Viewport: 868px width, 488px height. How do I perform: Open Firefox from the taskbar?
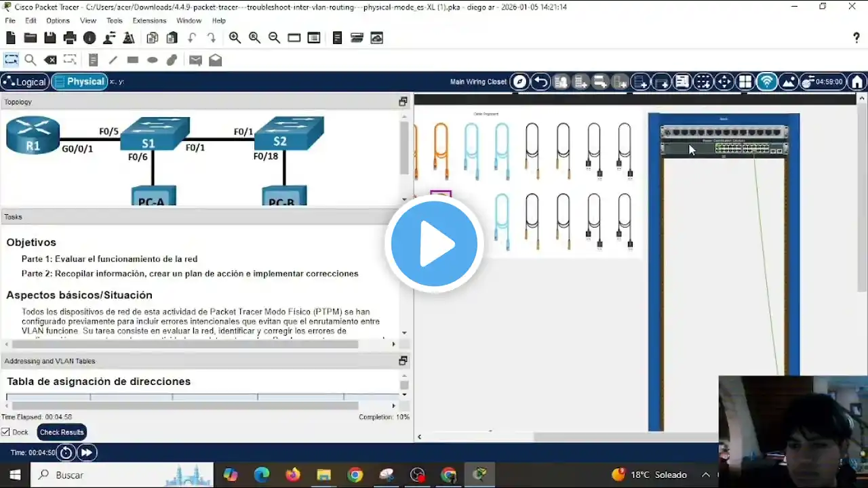(x=293, y=474)
